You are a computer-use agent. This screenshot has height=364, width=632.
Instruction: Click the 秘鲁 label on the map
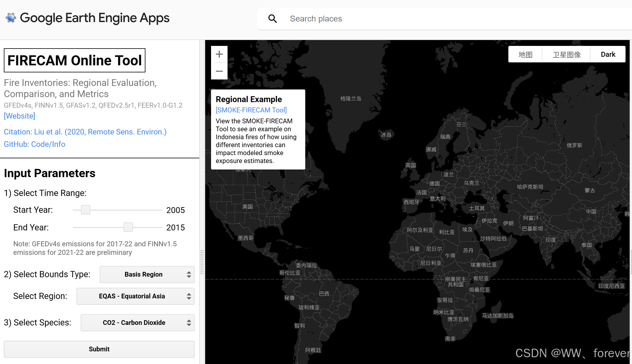[x=289, y=298]
